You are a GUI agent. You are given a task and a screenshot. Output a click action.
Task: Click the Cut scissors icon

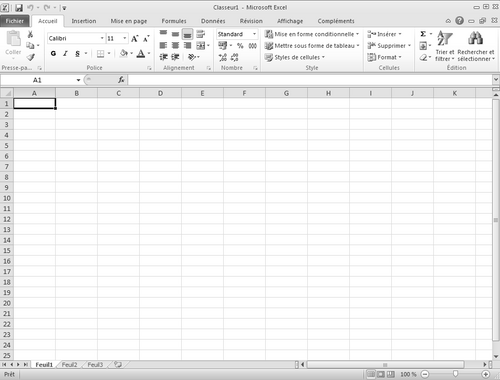tap(30, 34)
